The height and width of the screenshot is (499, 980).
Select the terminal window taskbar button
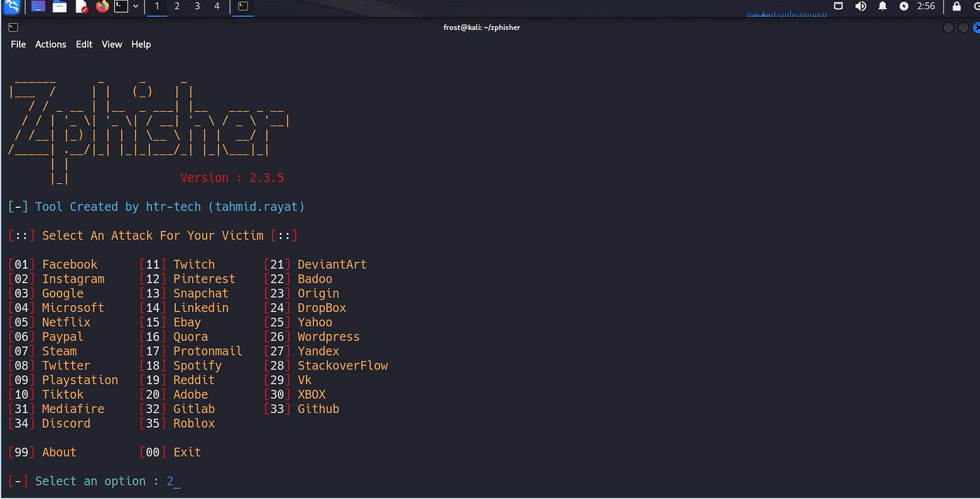point(243,7)
